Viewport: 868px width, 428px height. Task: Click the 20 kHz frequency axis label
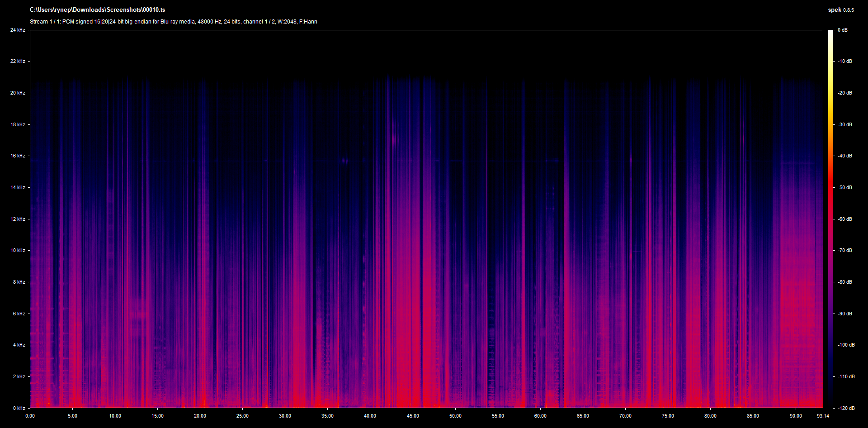tap(18, 93)
